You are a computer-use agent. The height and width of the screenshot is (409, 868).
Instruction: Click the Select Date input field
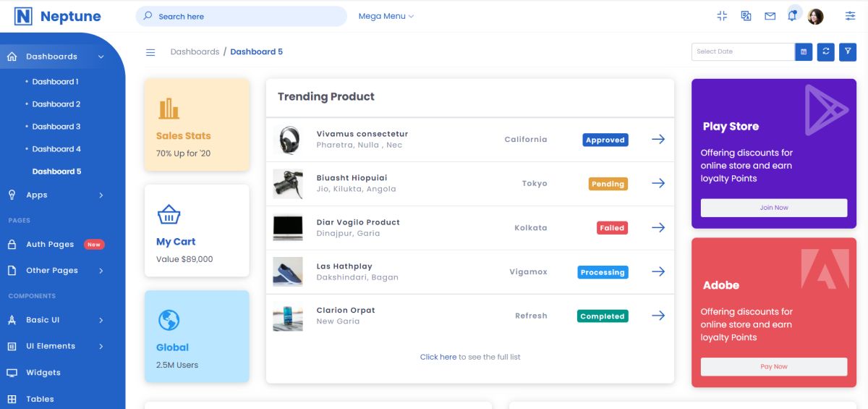pos(743,51)
